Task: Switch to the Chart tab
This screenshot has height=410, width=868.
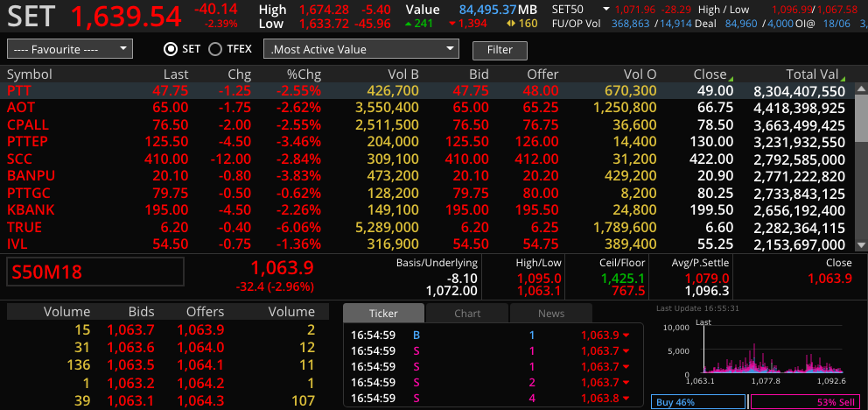Action: pyautogui.click(x=467, y=313)
